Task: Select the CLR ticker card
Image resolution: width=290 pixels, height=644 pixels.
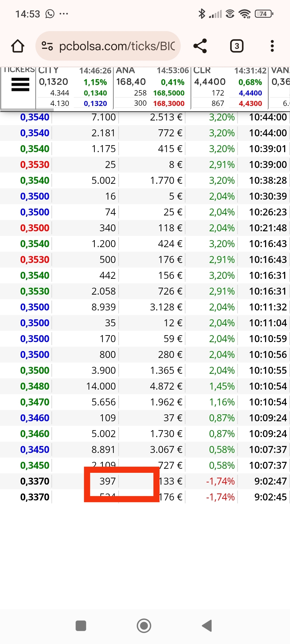Action: pyautogui.click(x=230, y=87)
